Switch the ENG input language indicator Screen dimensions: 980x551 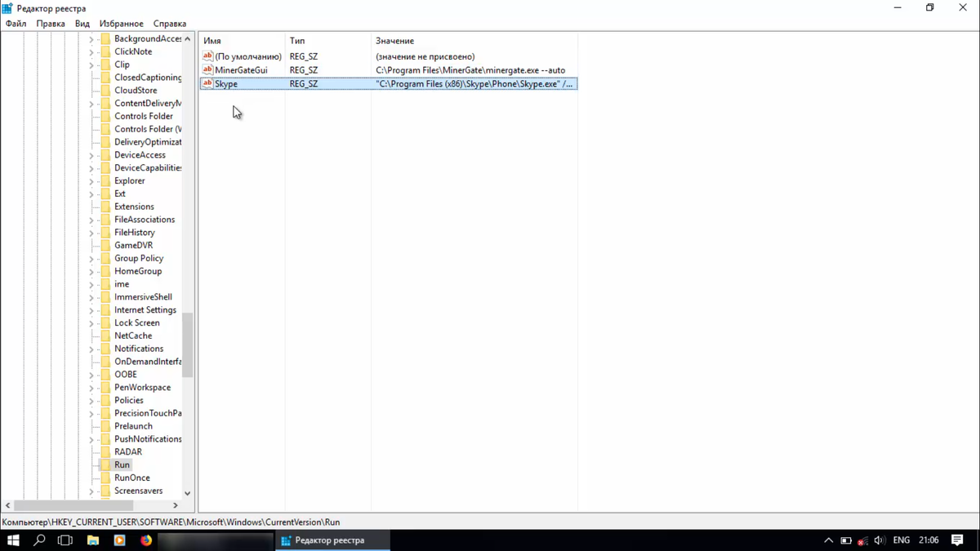tap(902, 540)
